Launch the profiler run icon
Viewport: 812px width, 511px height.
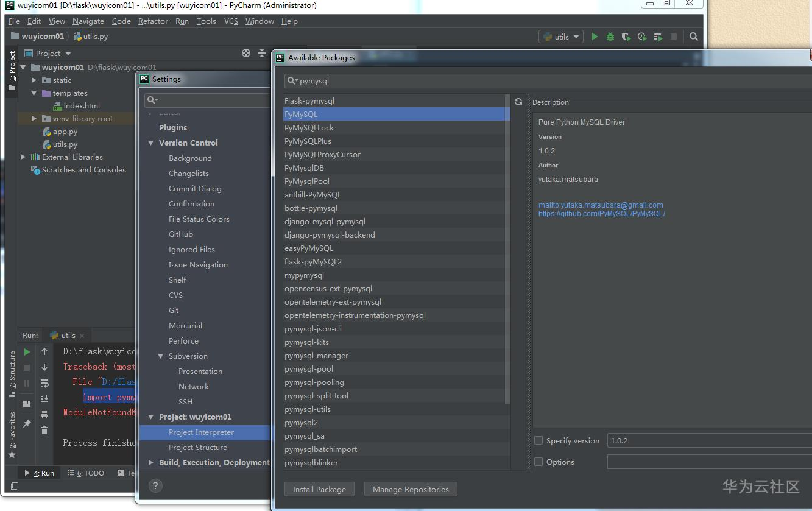[642, 37]
